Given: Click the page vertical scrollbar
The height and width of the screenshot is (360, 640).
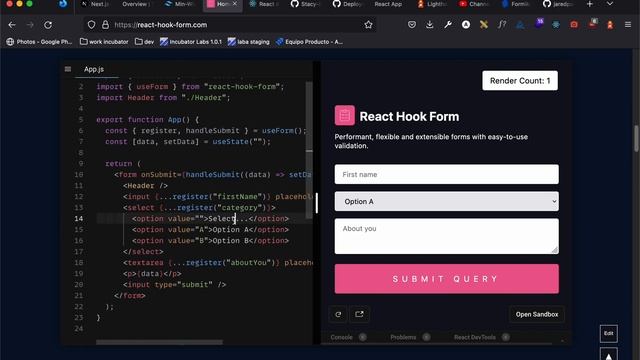Looking at the screenshot, I should click(636, 139).
